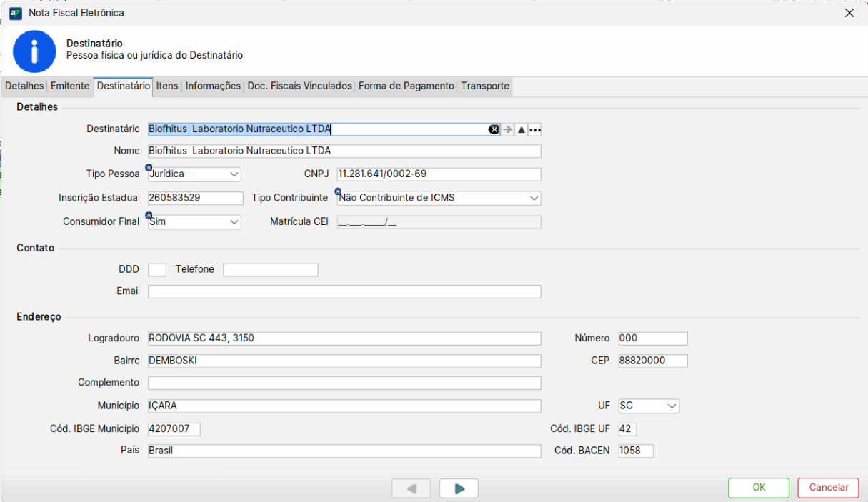Click the 'Endereço' section heading
This screenshot has width=868, height=502.
(x=39, y=316)
